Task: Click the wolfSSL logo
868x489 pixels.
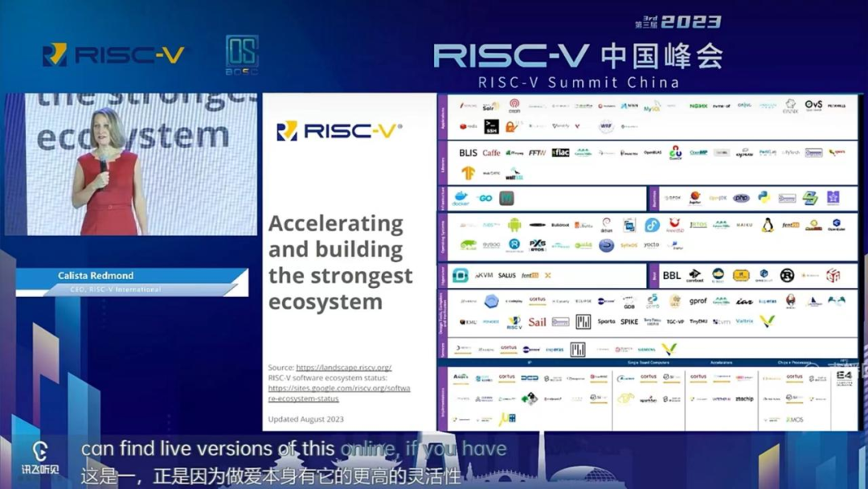Action: click(514, 174)
